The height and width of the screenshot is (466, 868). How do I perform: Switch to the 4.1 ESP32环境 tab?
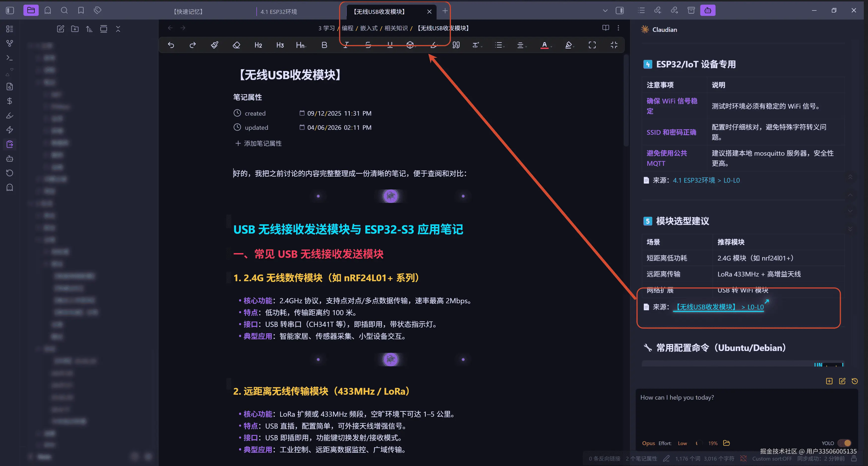[278, 12]
